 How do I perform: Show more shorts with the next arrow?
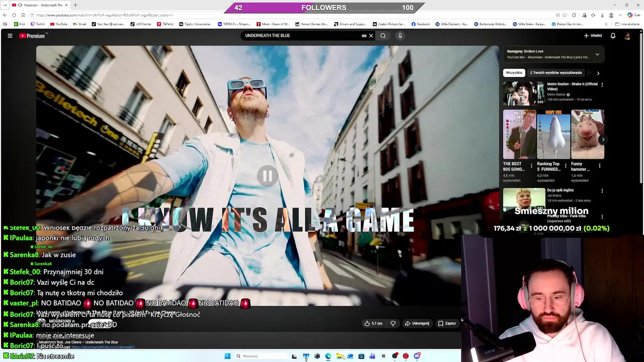[x=603, y=140]
